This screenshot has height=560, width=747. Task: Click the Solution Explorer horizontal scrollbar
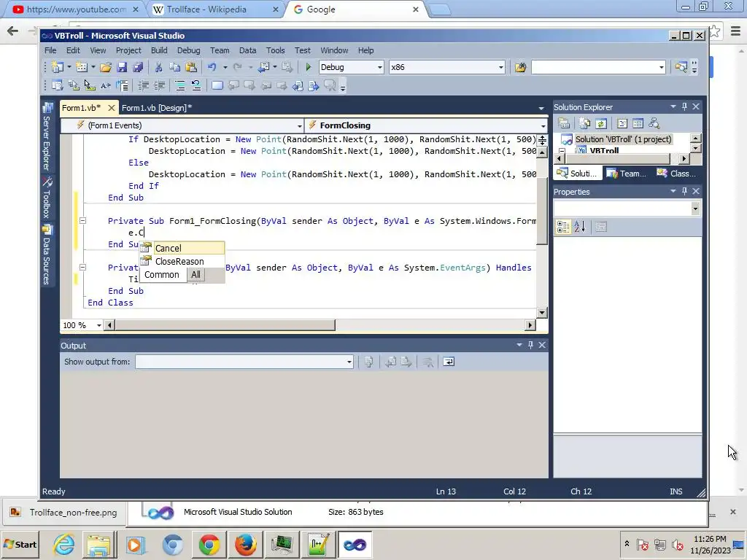[x=623, y=158]
